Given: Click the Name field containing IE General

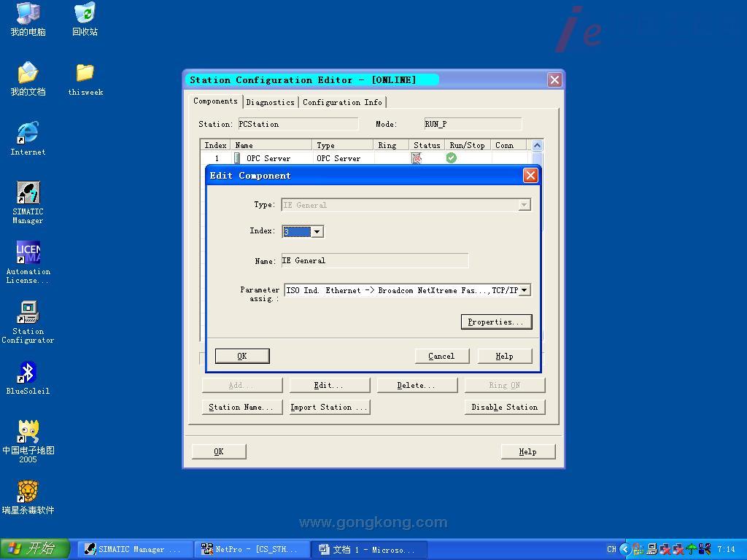Looking at the screenshot, I should 374,260.
